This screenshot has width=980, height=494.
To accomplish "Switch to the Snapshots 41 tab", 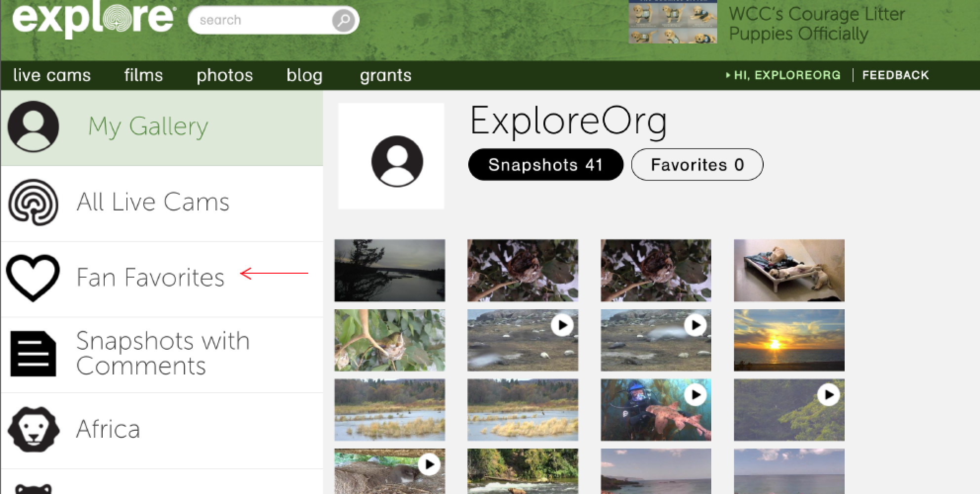I will point(545,165).
